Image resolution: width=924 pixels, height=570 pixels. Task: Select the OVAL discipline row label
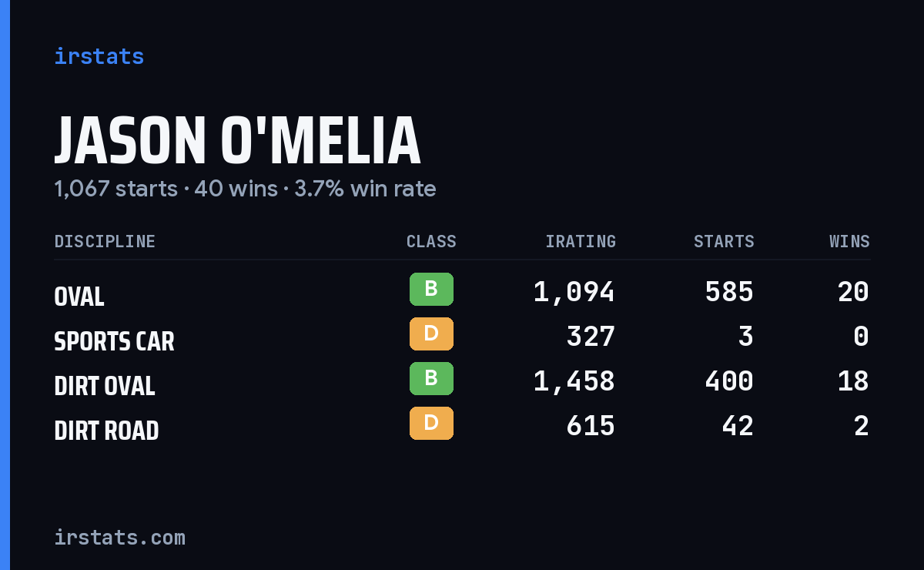tap(79, 297)
